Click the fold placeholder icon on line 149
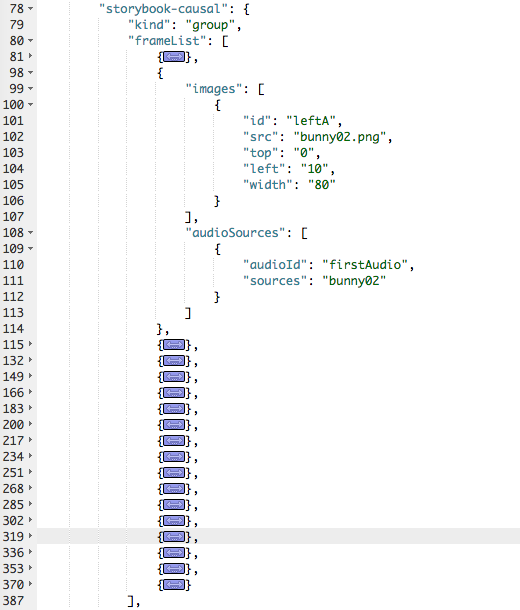Viewport: 520px width, 610px height. [174, 377]
